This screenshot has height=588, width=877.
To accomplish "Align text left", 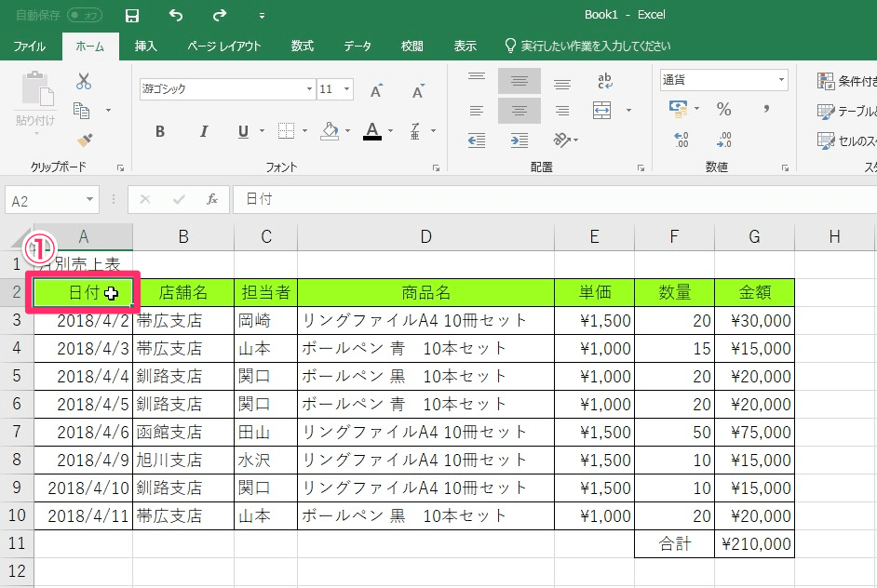I will 477,111.
